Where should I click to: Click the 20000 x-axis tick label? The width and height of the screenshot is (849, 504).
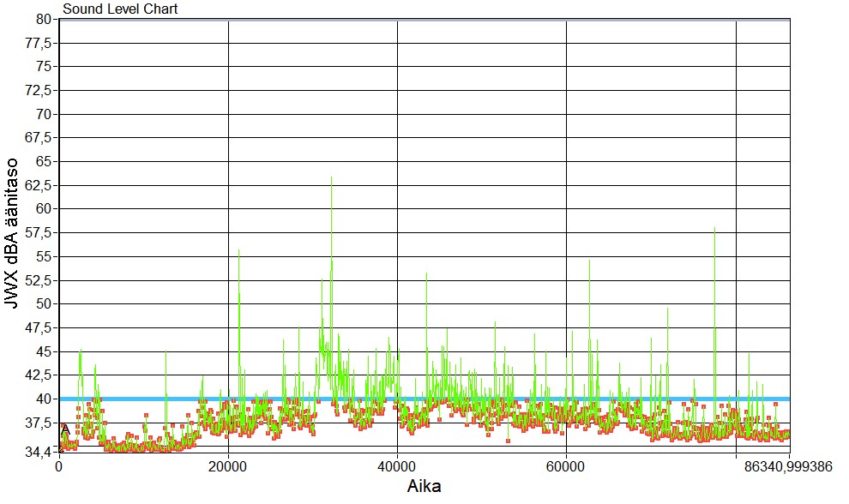click(x=228, y=467)
